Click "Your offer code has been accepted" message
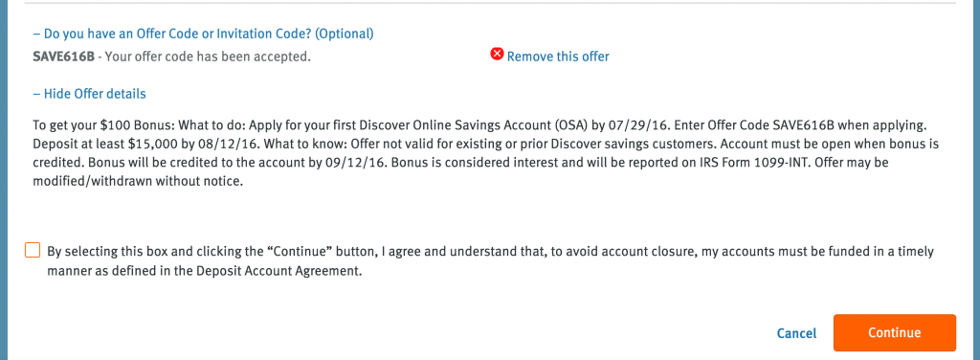 click(208, 56)
